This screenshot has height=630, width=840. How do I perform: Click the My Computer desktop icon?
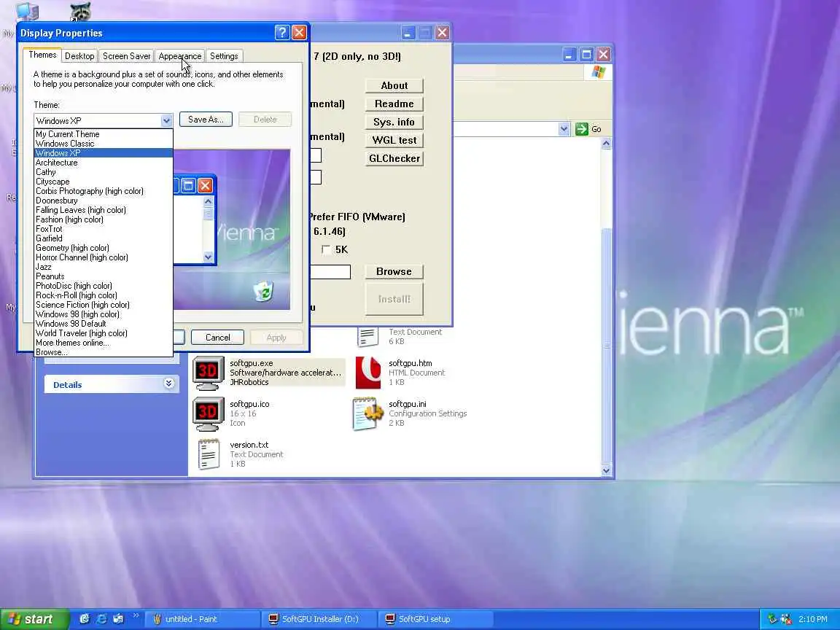26,11
